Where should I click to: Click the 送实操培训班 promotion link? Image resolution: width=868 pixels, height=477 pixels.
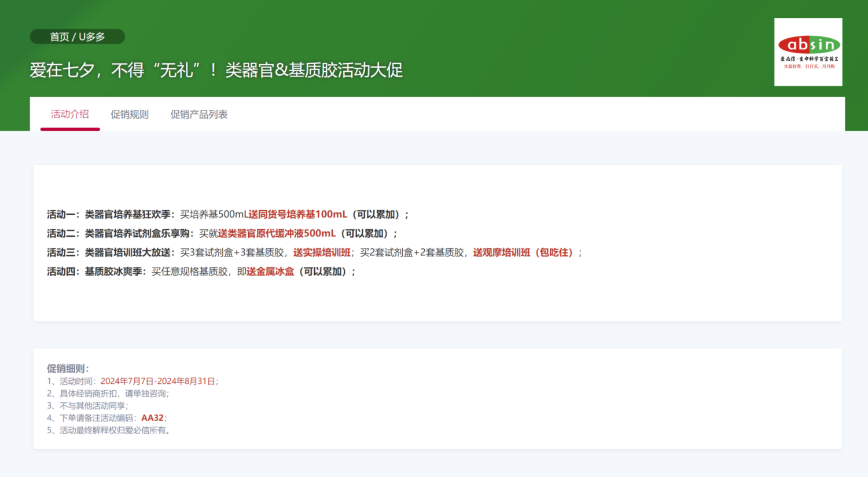click(322, 252)
